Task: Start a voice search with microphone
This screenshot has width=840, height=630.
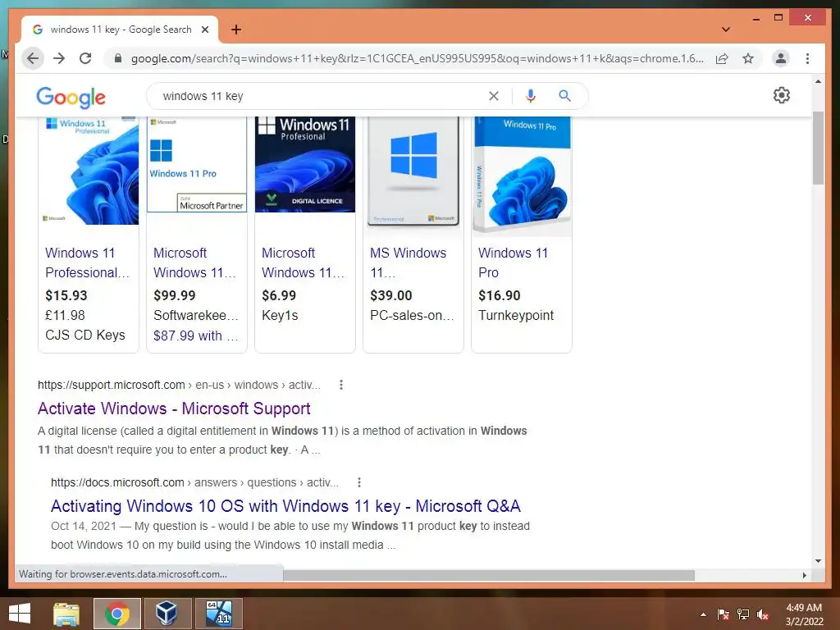Action: click(531, 96)
